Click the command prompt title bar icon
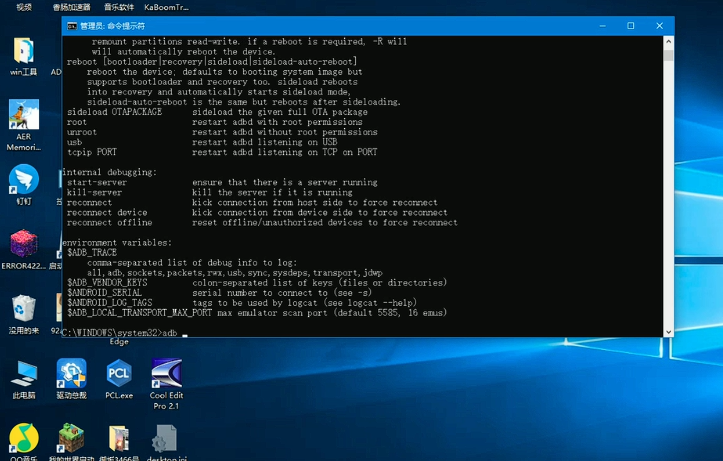This screenshot has width=723, height=461. 72,26
